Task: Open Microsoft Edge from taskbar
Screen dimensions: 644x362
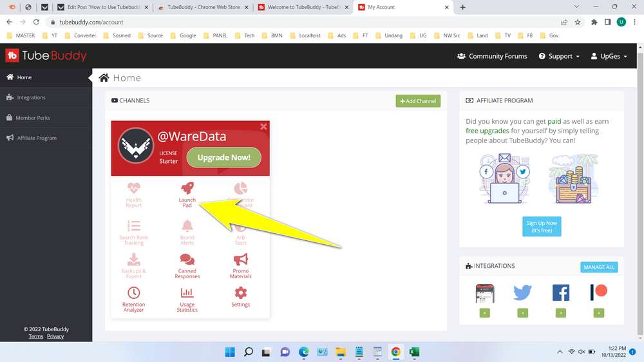Action: [x=303, y=352]
